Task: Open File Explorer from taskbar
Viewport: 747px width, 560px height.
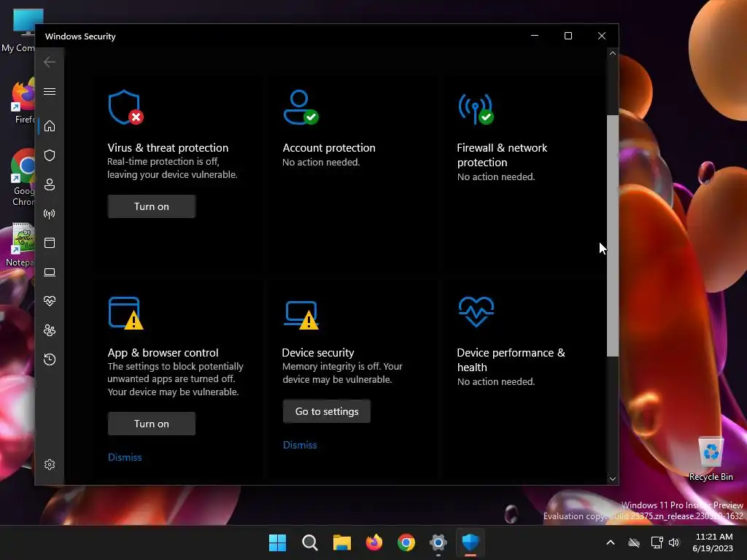Action: pos(341,542)
